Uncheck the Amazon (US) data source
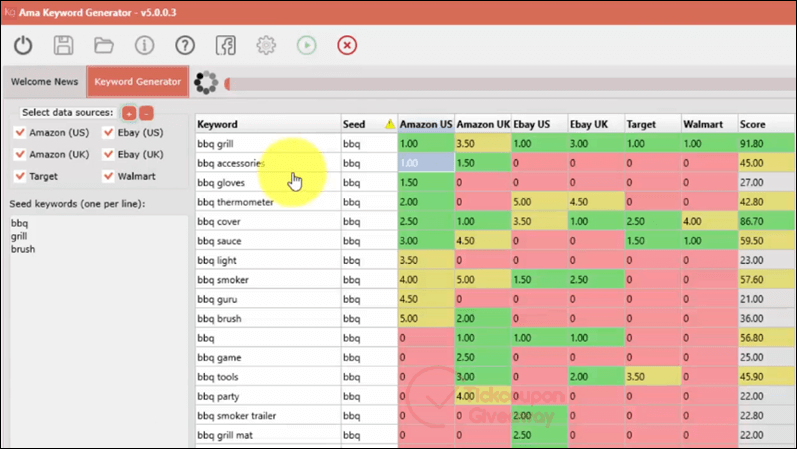Screen dimensions: 797x449 (20, 133)
